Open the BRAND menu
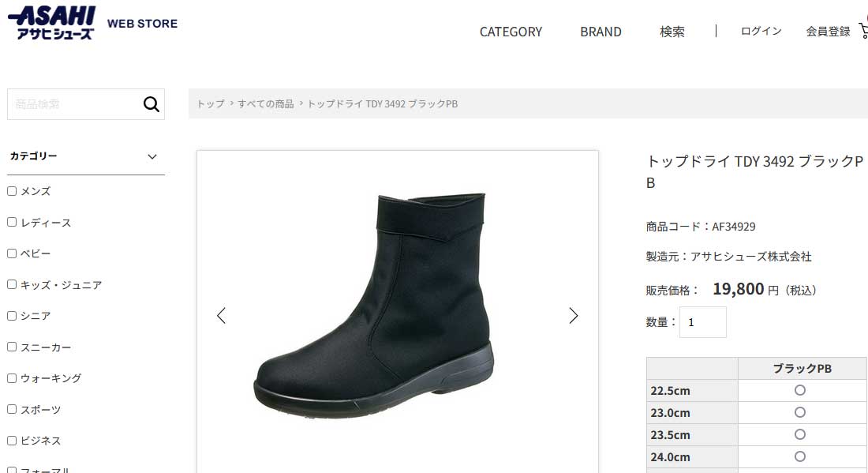Screen dimensions: 868x473 tap(600, 32)
